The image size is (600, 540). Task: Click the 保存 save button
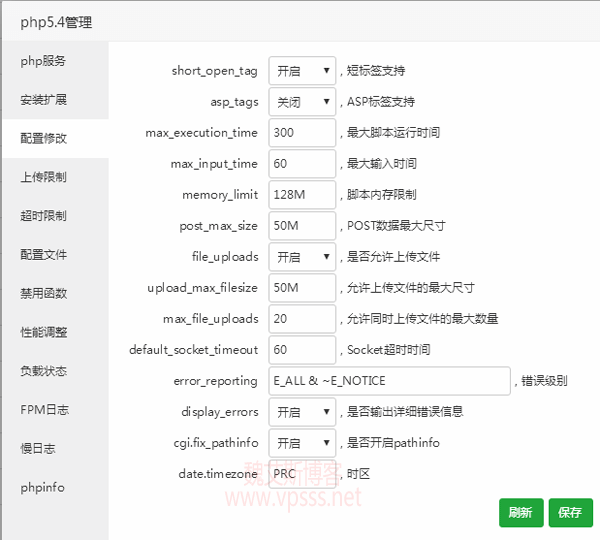570,512
